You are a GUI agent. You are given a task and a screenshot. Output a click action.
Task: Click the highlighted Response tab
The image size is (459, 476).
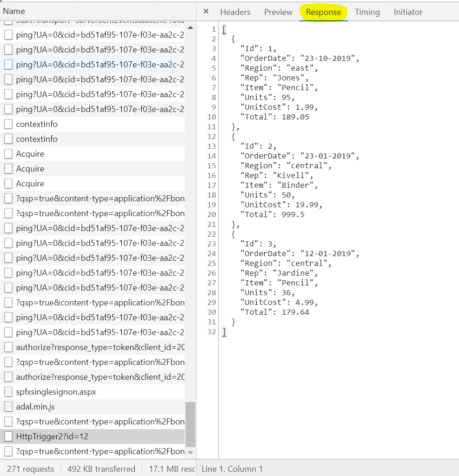tap(324, 13)
